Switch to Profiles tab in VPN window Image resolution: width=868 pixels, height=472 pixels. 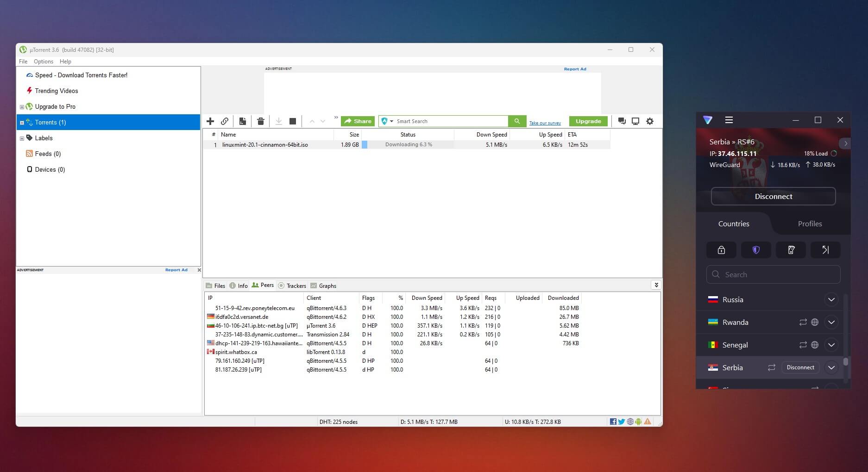[x=810, y=224]
